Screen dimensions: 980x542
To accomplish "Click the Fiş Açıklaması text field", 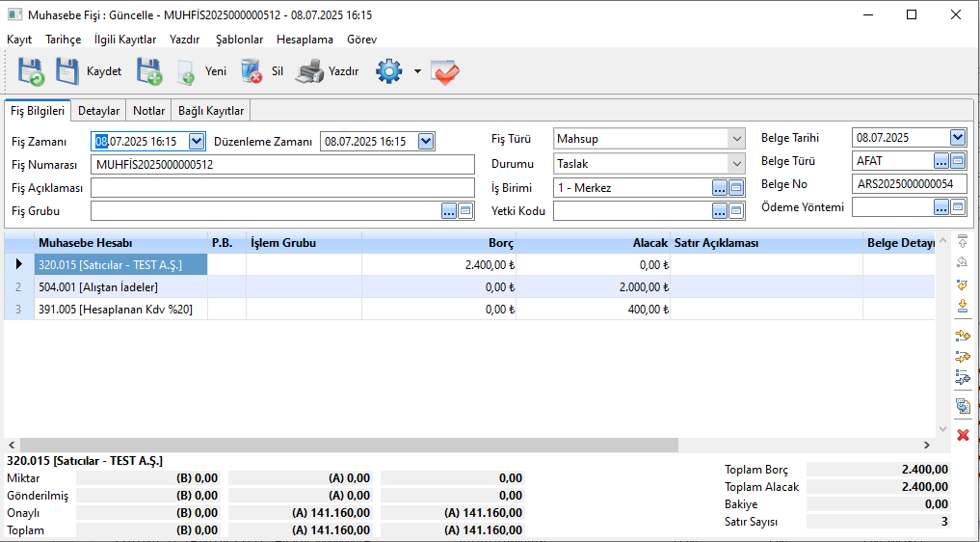I will tap(282, 188).
